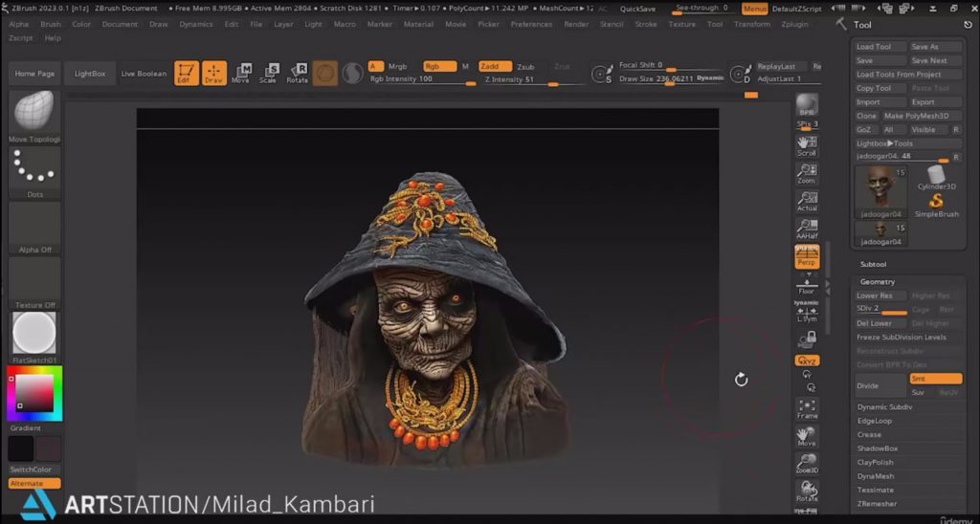The width and height of the screenshot is (980, 524).
Task: Expand the ZRemesher options
Action: tap(877, 503)
